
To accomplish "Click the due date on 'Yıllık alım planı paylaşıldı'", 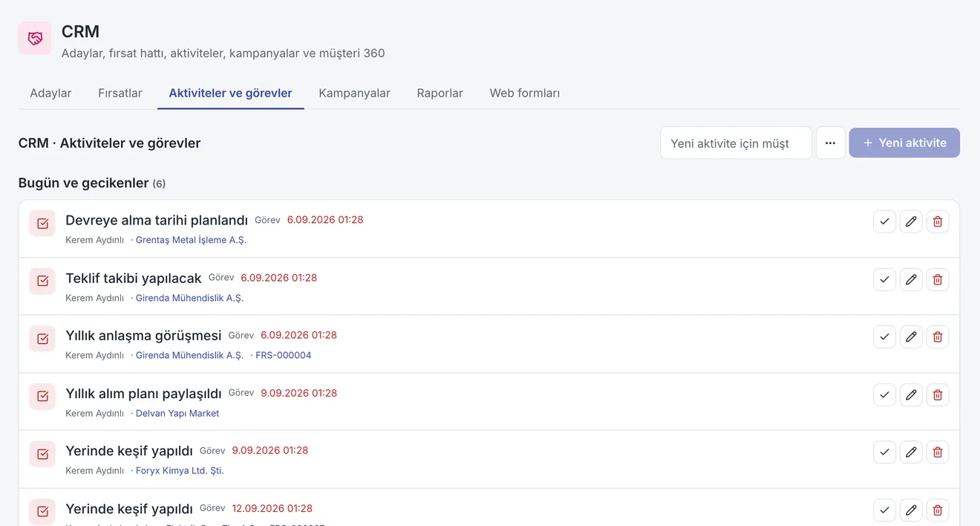I will coord(298,393).
